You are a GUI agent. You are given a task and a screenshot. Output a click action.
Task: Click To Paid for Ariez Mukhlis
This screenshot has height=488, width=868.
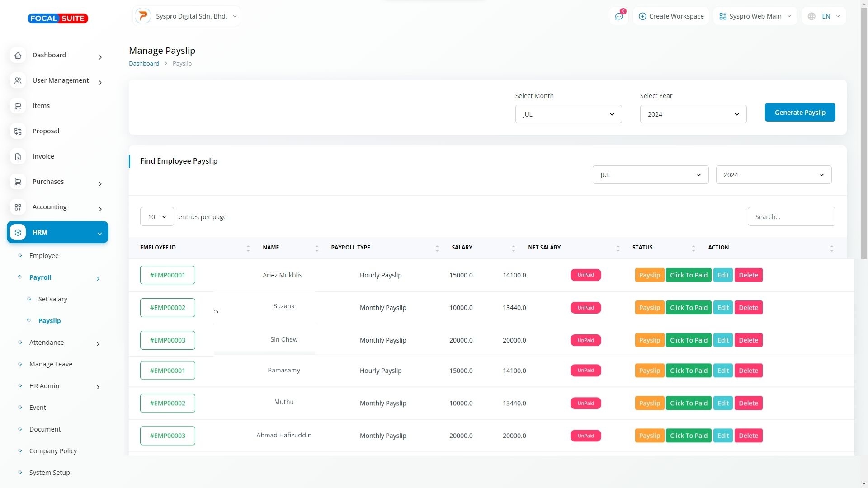[688, 275]
